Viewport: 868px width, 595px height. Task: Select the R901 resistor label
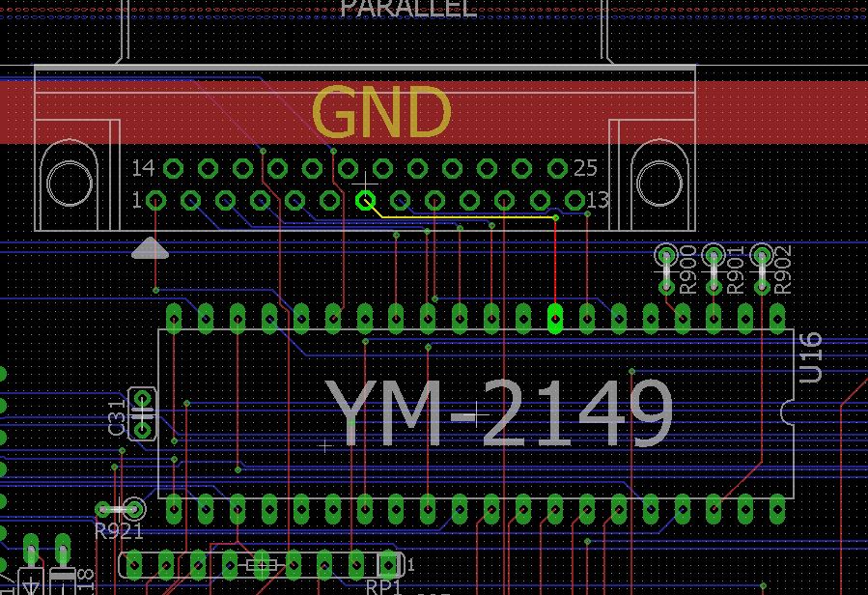(736, 269)
